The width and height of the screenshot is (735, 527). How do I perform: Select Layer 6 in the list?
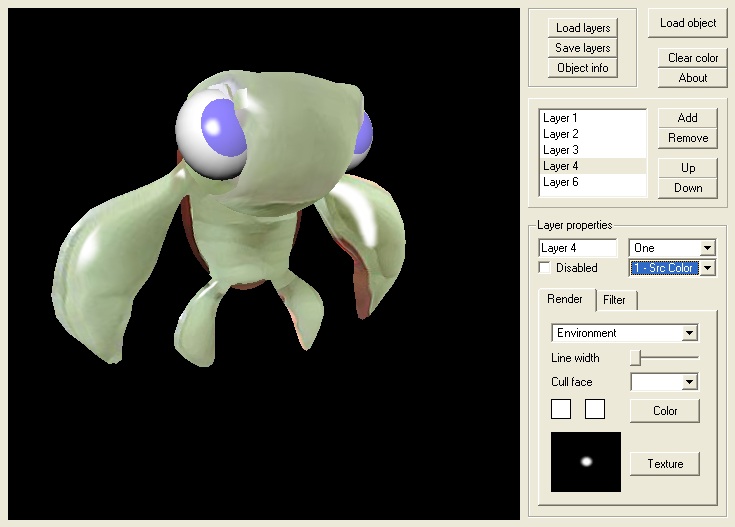[561, 182]
